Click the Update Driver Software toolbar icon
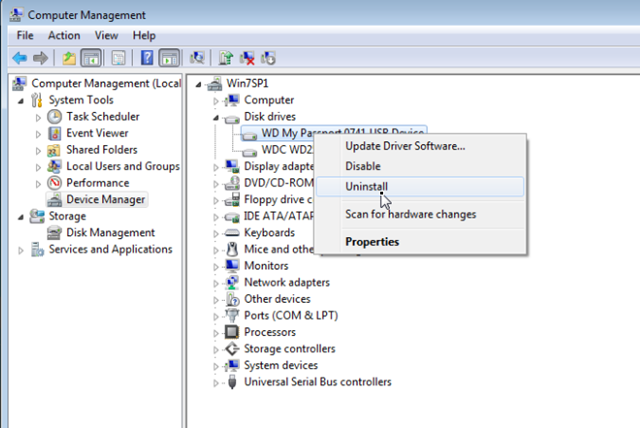The width and height of the screenshot is (640, 428). [x=226, y=58]
